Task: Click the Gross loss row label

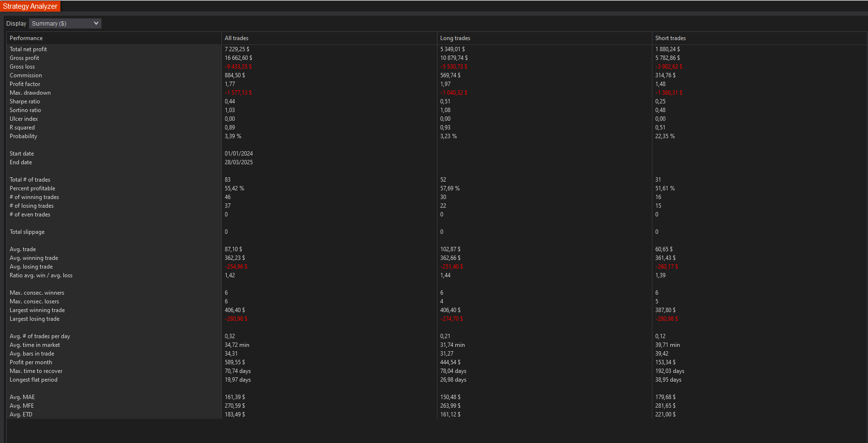Action: pyautogui.click(x=22, y=67)
